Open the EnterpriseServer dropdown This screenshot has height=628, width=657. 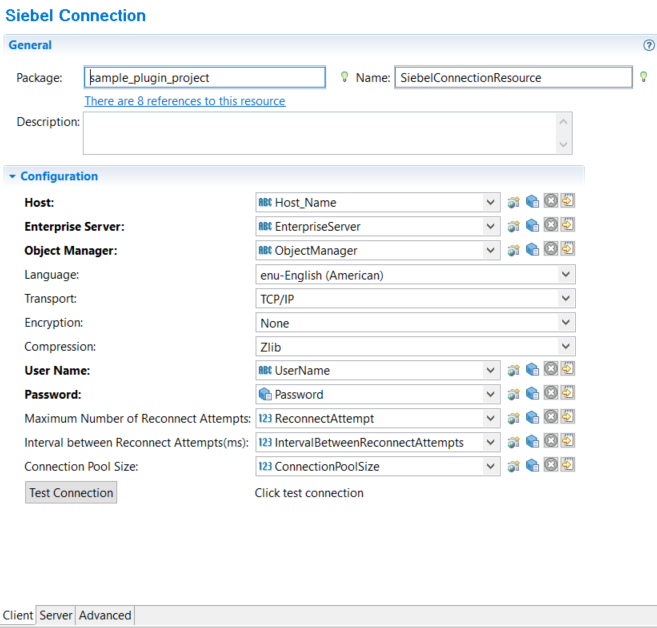tap(491, 227)
